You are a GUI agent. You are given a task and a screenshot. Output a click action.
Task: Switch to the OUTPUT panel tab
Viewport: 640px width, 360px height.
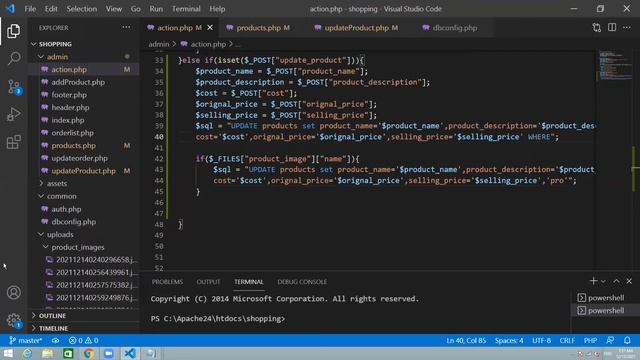(208, 282)
